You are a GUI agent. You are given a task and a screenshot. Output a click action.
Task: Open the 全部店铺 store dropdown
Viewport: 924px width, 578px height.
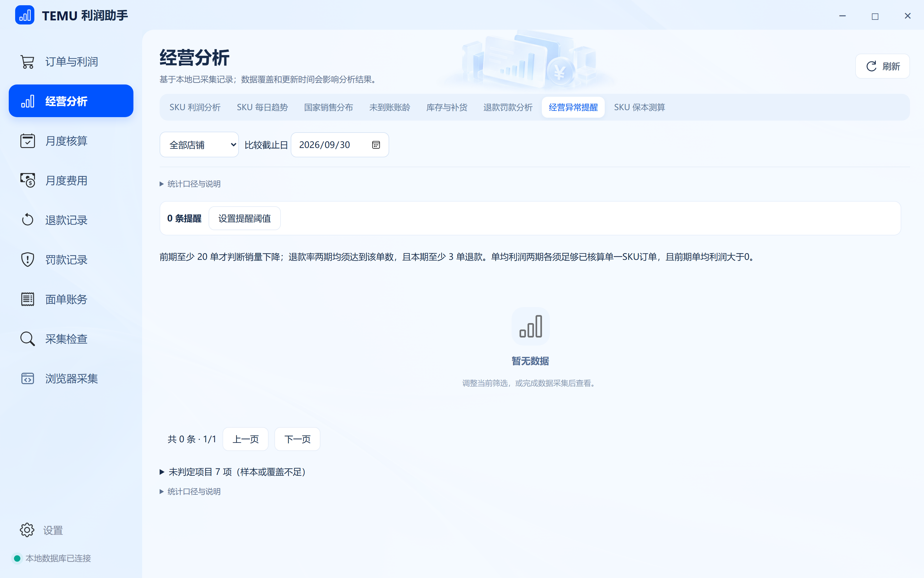pyautogui.click(x=199, y=145)
